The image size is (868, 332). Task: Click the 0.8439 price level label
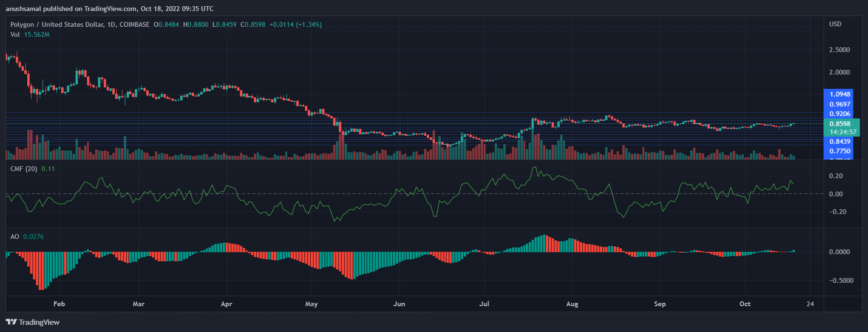click(840, 141)
